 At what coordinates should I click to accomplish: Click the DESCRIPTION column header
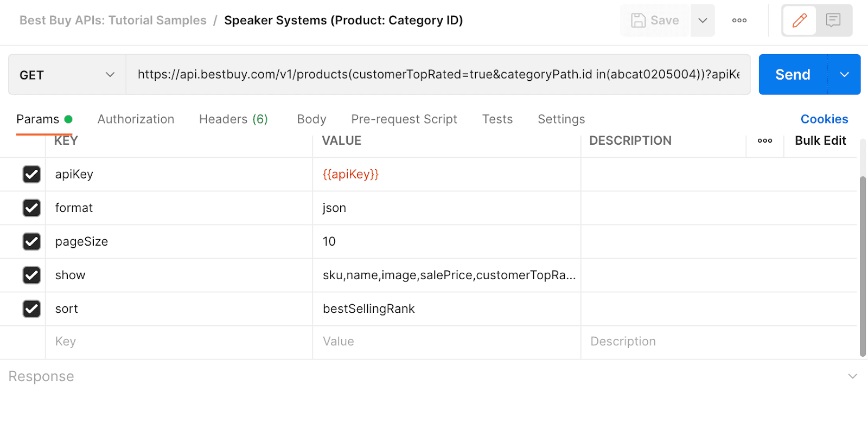coord(630,141)
